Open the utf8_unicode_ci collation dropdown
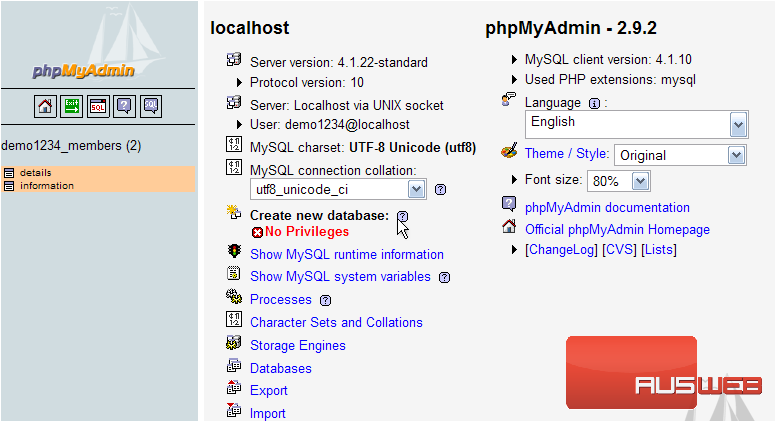The width and height of the screenshot is (776, 422). click(338, 189)
